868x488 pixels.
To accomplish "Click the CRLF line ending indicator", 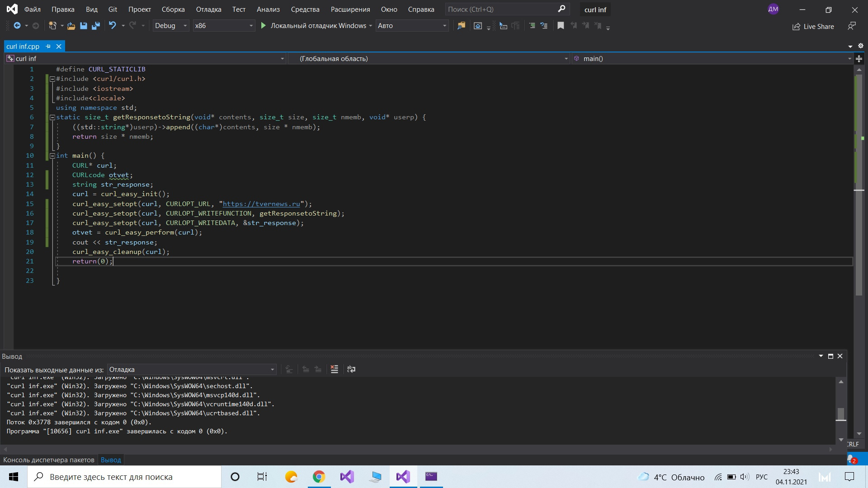I will (853, 444).
